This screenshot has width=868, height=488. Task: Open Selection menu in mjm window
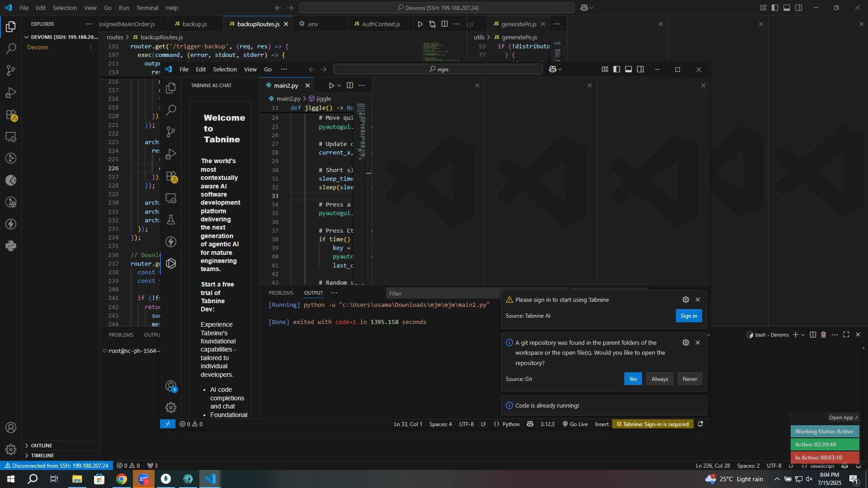[225, 69]
